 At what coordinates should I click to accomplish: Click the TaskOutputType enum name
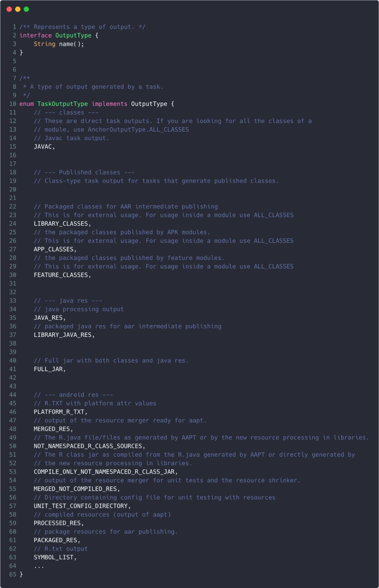pyautogui.click(x=62, y=104)
